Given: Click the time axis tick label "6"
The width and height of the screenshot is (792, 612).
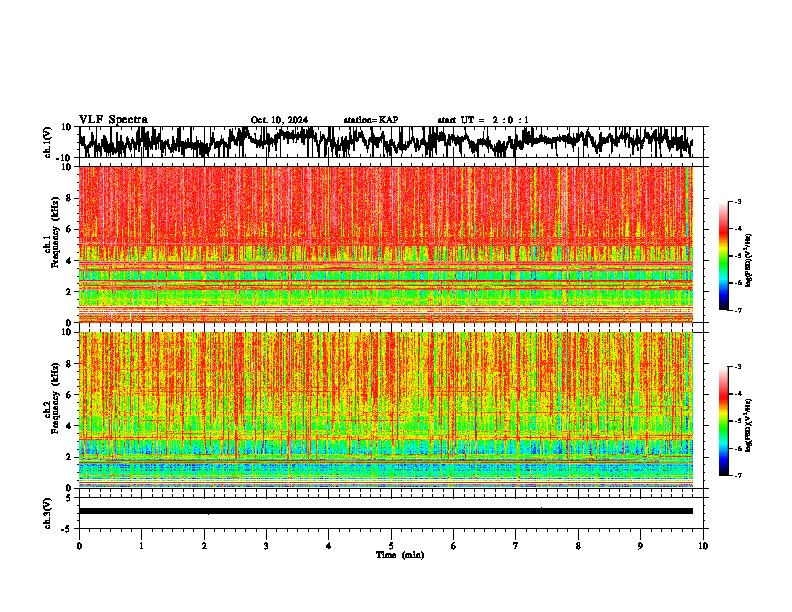Looking at the screenshot, I should [x=454, y=546].
